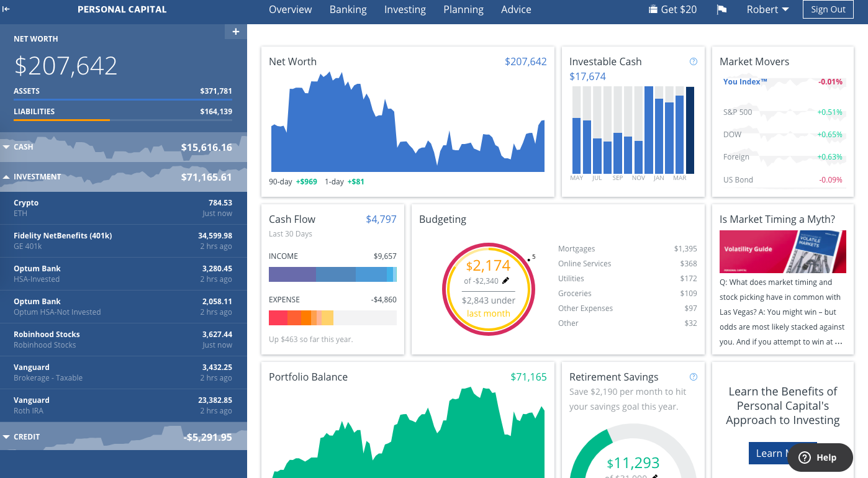The image size is (868, 478).
Task: Open Retirement Savings help question mark icon
Action: [x=694, y=377]
